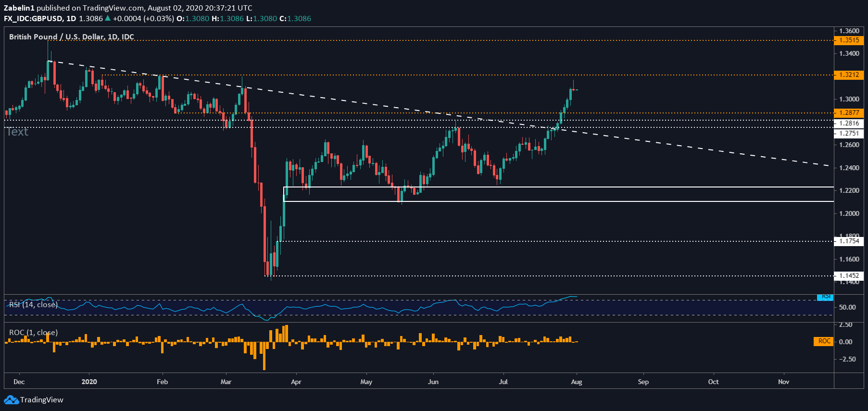
Task: Click the 1.1600 price axis tick
Action: tap(849, 259)
